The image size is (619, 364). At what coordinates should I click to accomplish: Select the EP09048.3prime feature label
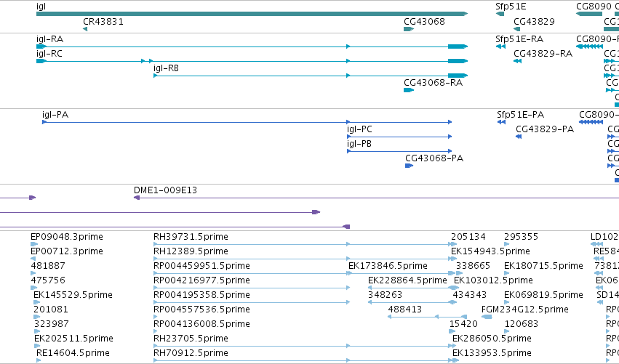click(67, 237)
